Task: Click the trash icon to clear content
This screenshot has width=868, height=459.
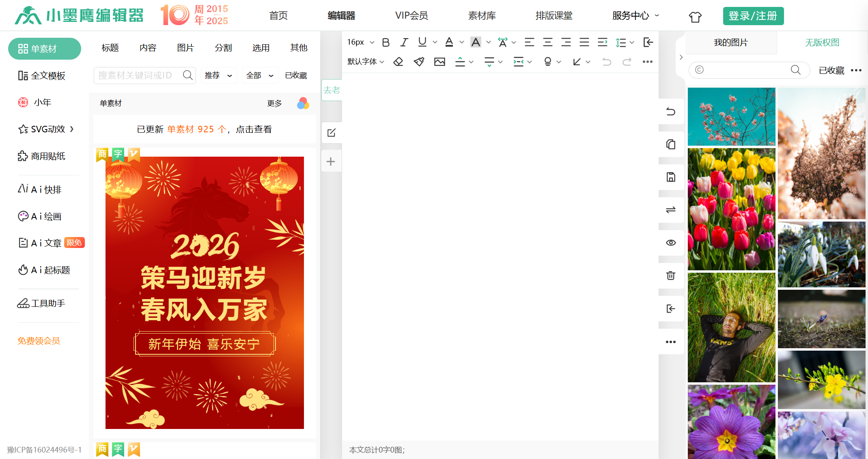Action: tap(671, 276)
